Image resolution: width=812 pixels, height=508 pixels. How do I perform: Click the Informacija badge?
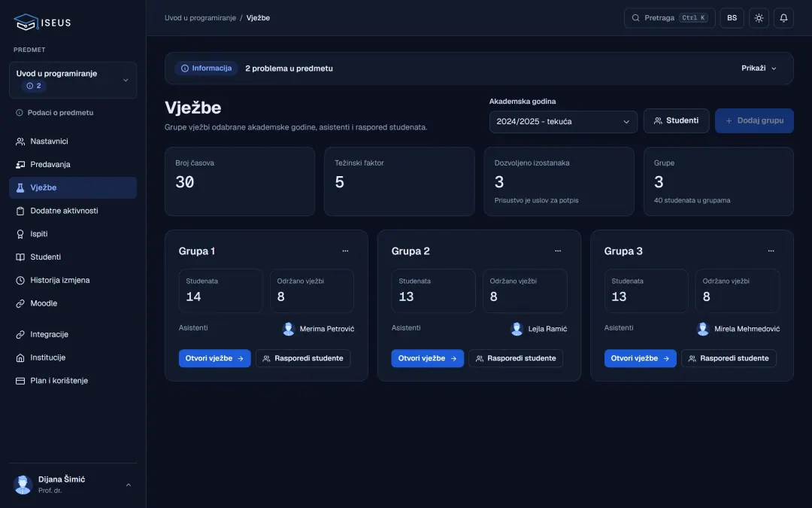click(206, 68)
